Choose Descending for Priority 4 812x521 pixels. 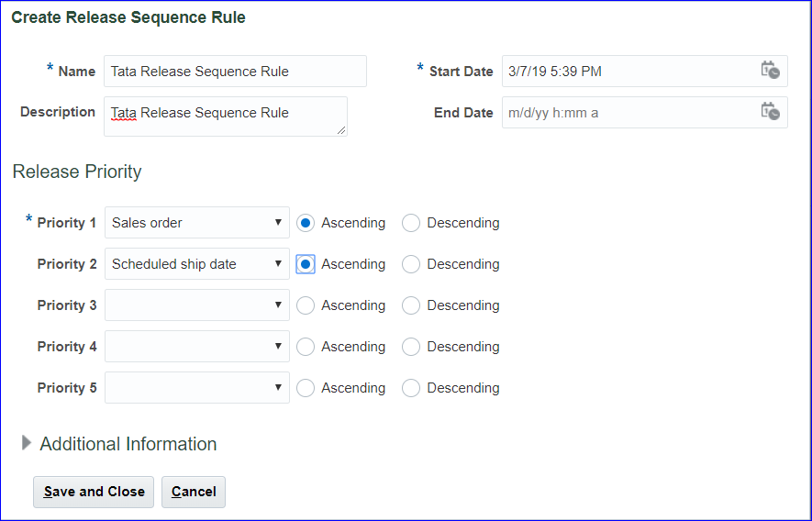tap(411, 347)
